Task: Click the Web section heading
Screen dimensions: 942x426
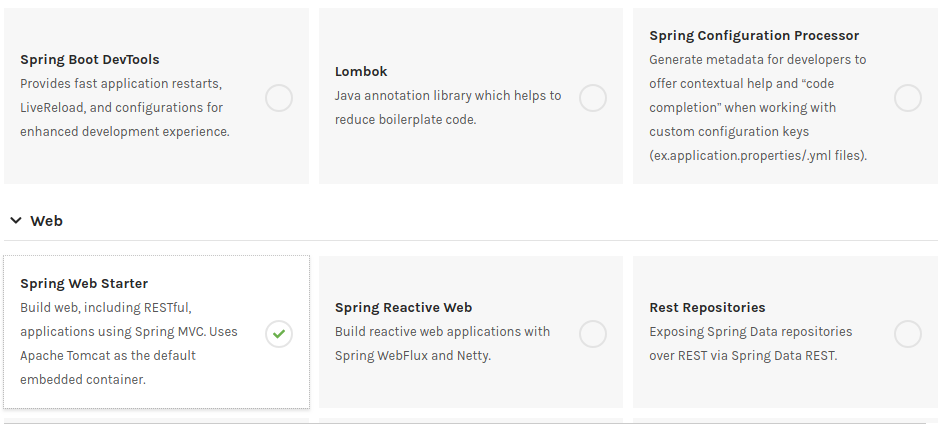Action: (47, 221)
